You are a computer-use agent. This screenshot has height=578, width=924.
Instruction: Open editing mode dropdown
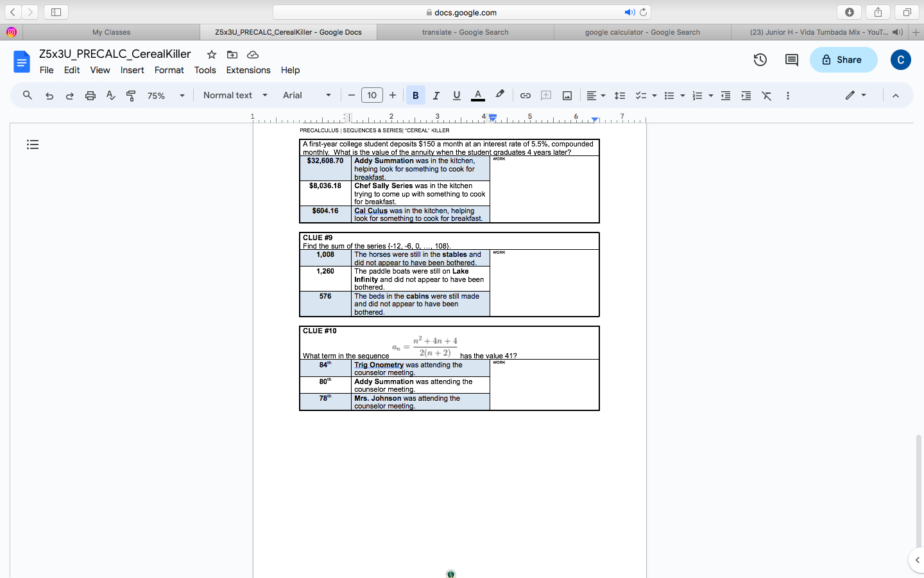[x=856, y=95]
